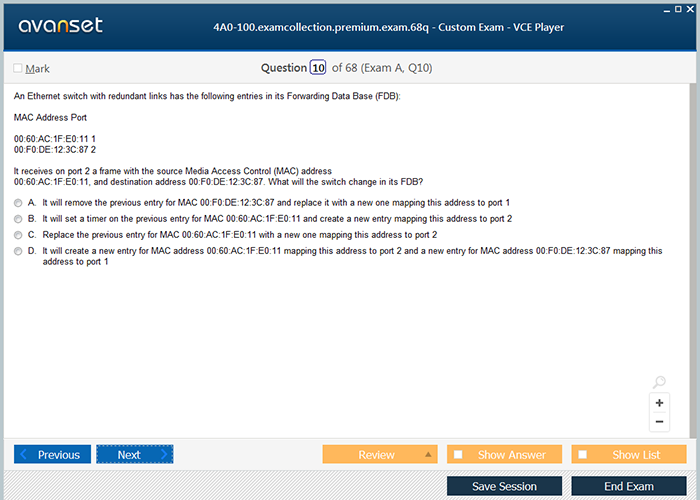This screenshot has width=700, height=500.
Task: Go to the Previous question
Action: tap(52, 455)
